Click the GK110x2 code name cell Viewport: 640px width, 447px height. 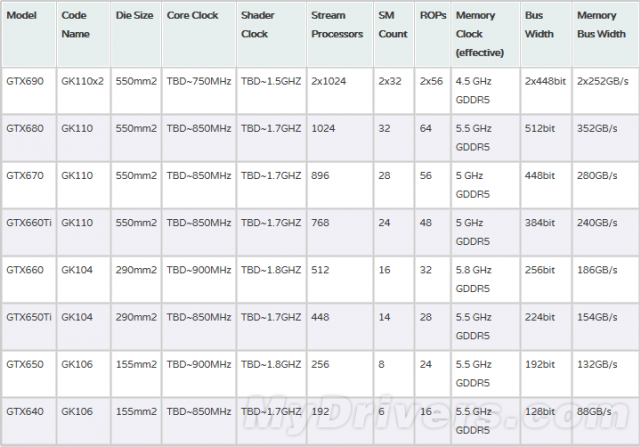84,91
